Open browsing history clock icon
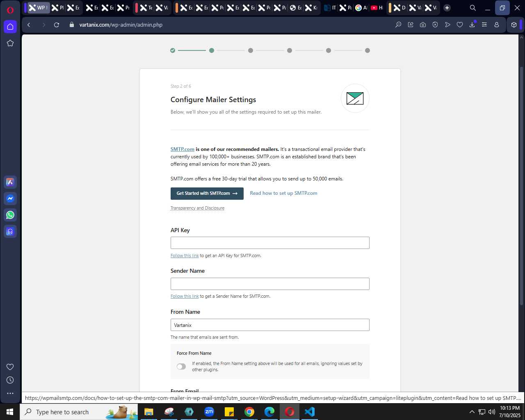Viewport: 525px width, 420px height. pos(10,380)
